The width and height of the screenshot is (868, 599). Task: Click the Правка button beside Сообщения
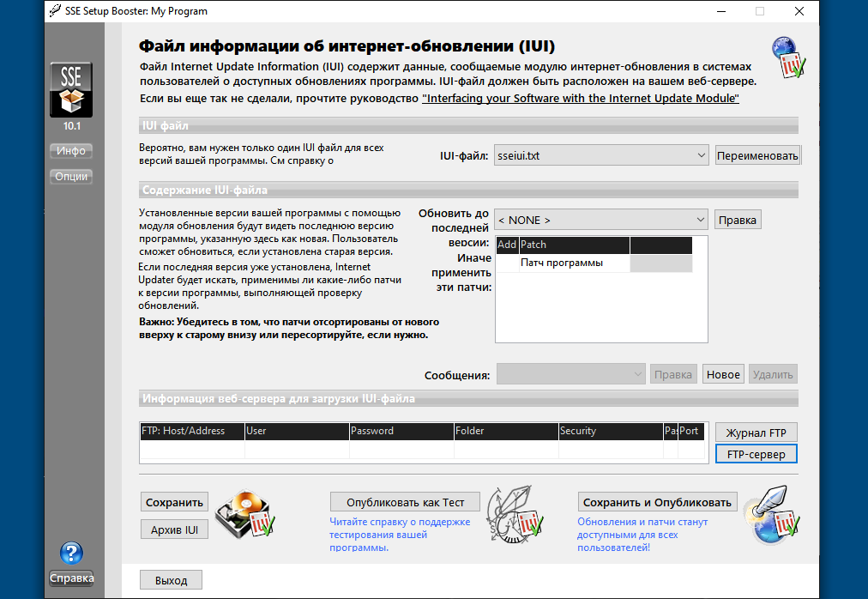point(673,374)
